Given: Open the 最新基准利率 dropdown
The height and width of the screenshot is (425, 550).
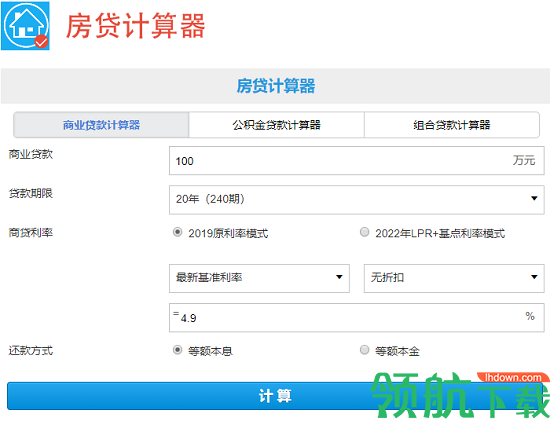Looking at the screenshot, I should click(259, 278).
